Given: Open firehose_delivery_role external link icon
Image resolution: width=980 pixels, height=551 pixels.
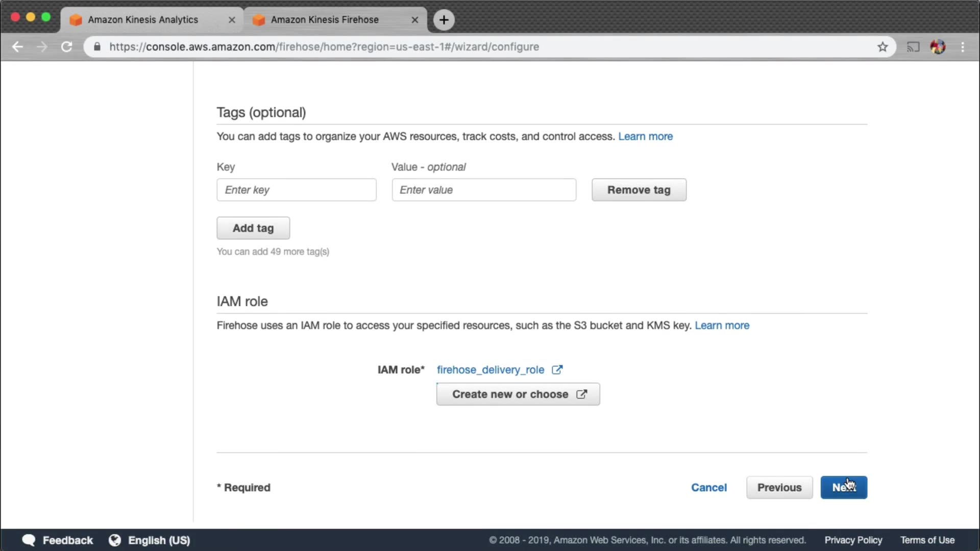Looking at the screenshot, I should click(x=557, y=370).
